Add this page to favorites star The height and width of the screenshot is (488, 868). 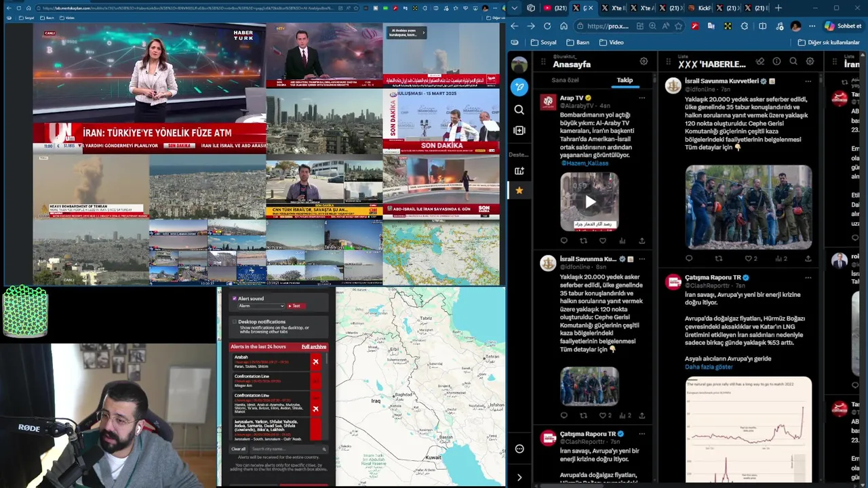[678, 26]
